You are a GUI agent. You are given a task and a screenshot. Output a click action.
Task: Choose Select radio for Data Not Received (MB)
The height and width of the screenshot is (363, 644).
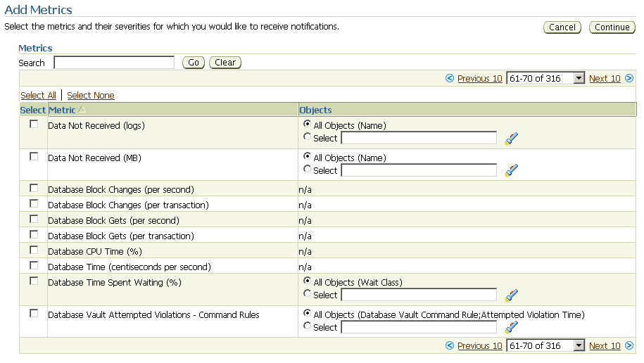(307, 170)
